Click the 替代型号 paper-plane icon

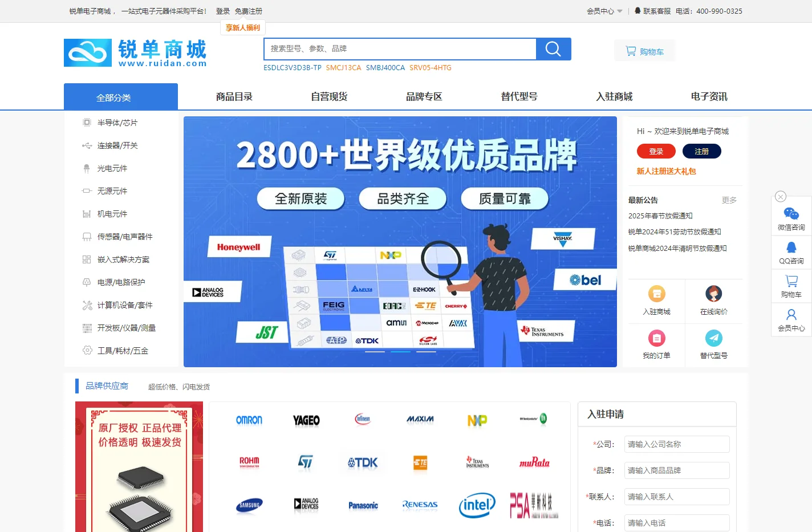714,338
